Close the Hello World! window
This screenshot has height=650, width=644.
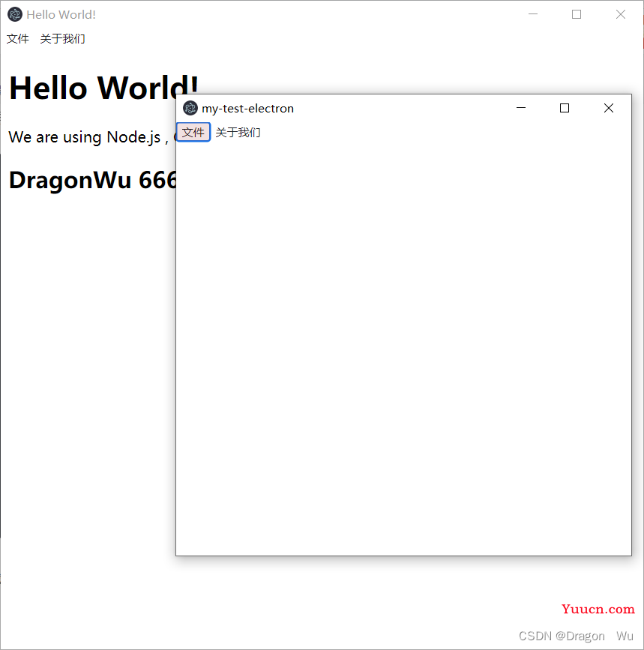620,14
